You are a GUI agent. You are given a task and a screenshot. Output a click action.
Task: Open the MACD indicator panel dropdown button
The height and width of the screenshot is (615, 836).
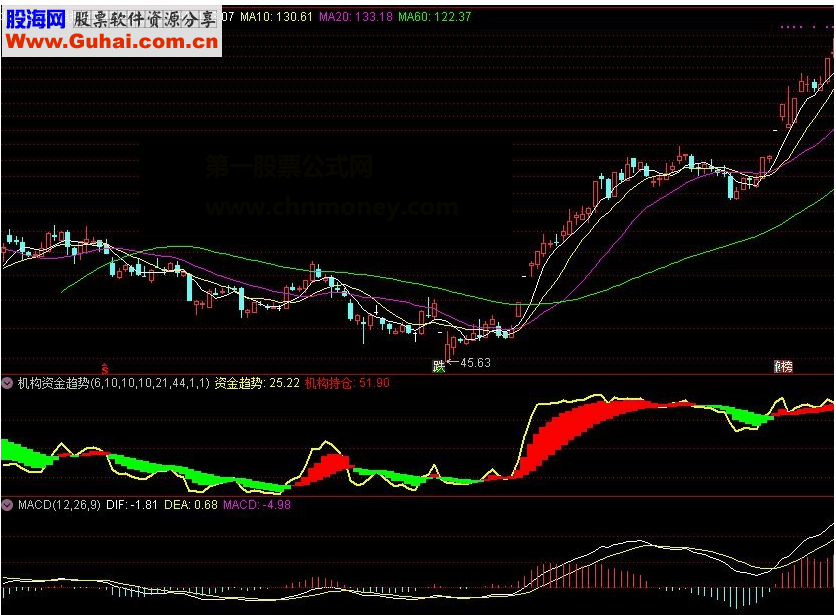pyautogui.click(x=7, y=505)
